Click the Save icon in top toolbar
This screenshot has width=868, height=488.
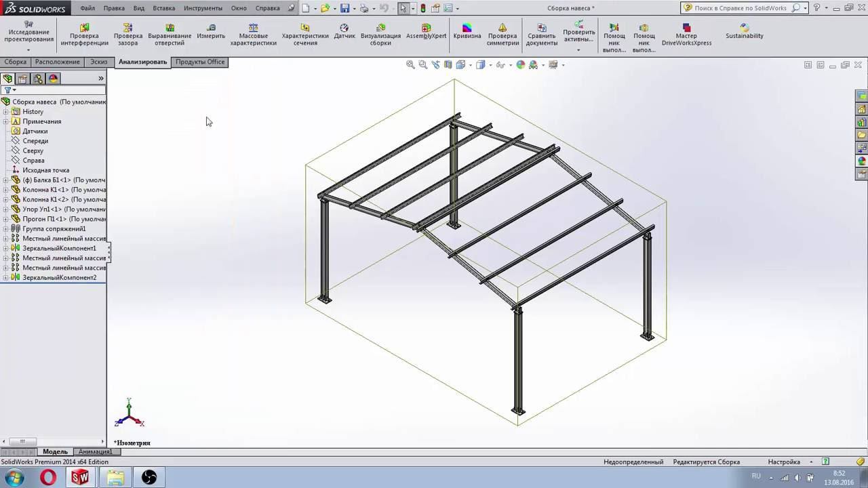pyautogui.click(x=344, y=8)
